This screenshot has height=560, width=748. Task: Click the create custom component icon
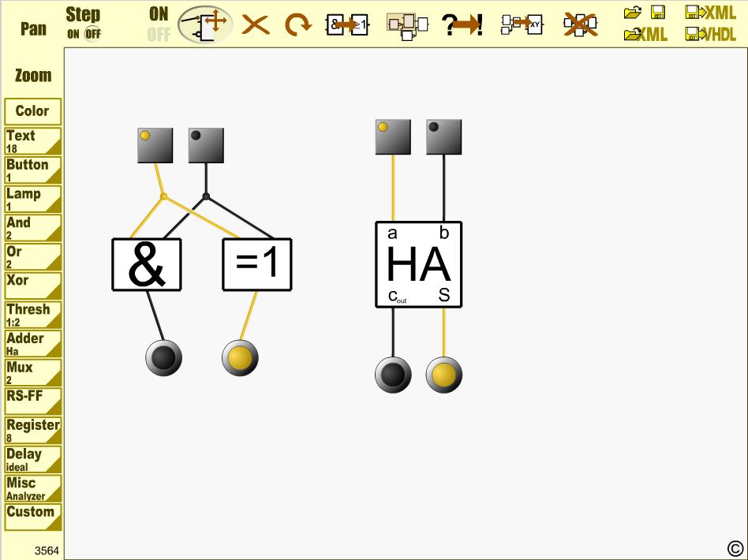522,24
